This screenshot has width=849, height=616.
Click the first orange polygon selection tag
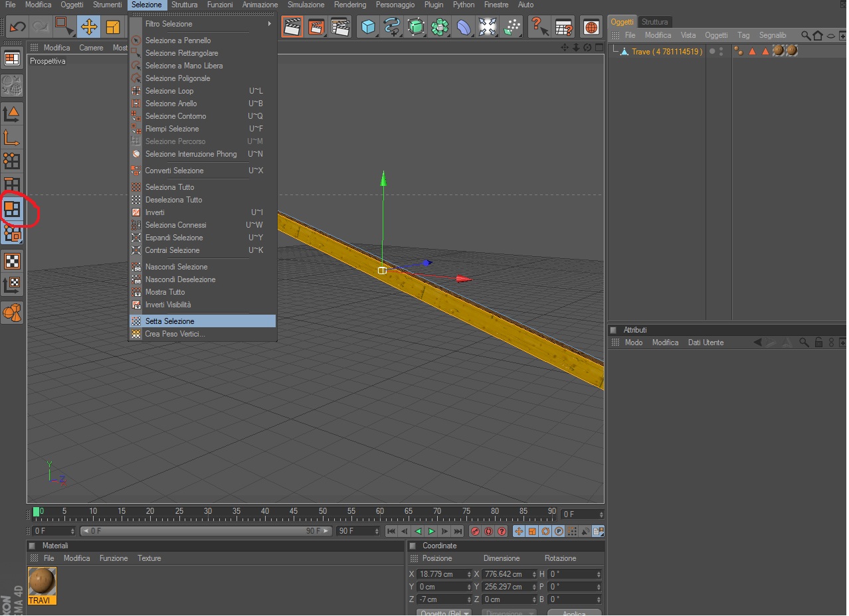[753, 51]
